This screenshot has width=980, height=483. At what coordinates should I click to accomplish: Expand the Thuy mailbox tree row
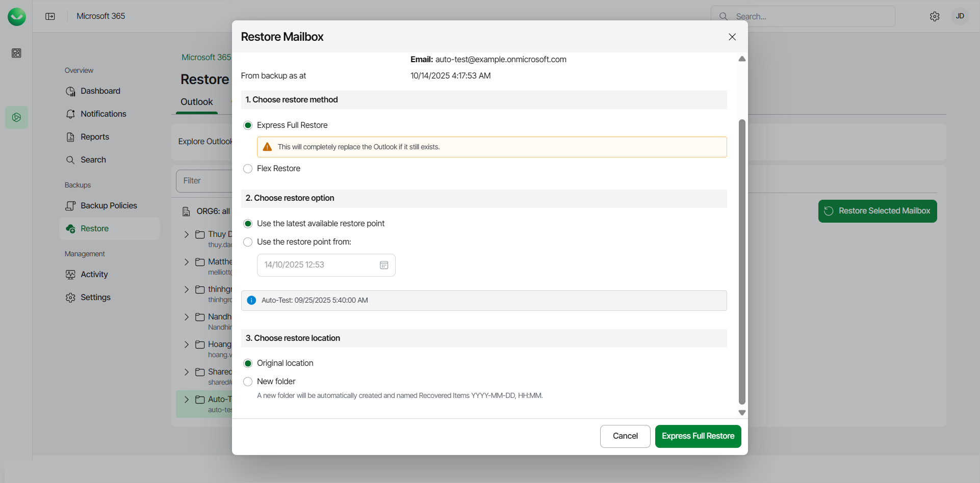187,234
